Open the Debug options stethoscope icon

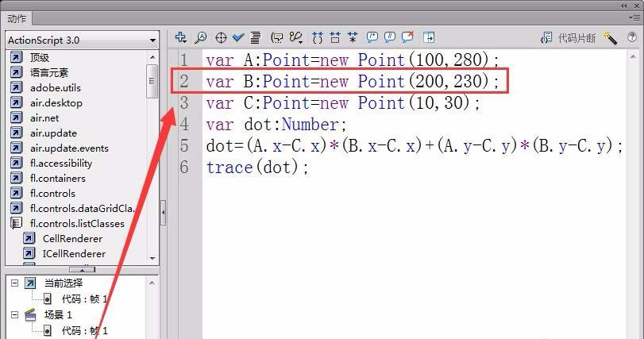click(296, 38)
